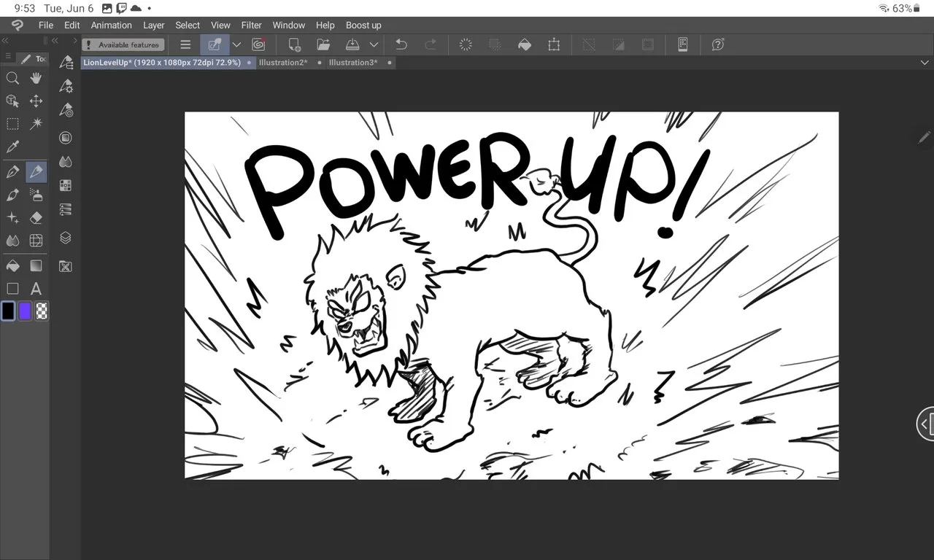Click the Available features button
934x560 pixels.
tap(123, 44)
